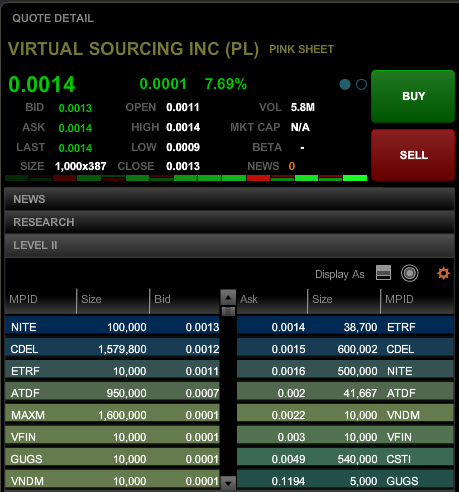Click the scroll up arrow
Viewport: 459px width, 492px height.
[228, 297]
